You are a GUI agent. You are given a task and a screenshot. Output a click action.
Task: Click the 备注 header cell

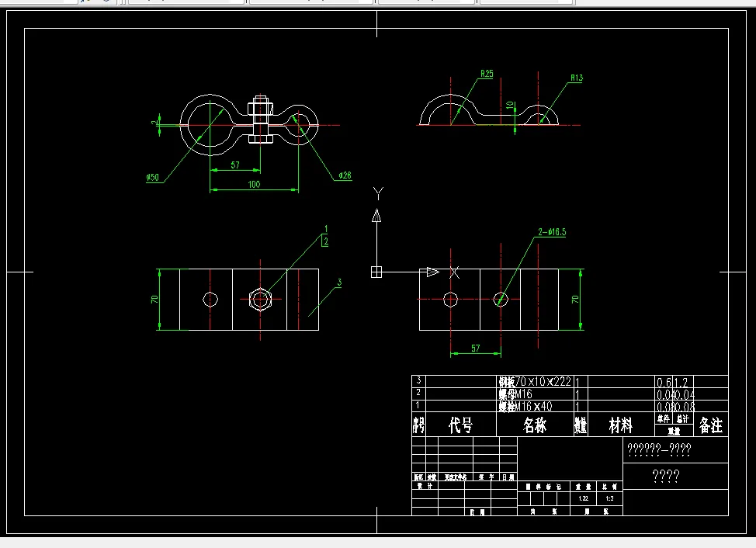pyautogui.click(x=711, y=425)
